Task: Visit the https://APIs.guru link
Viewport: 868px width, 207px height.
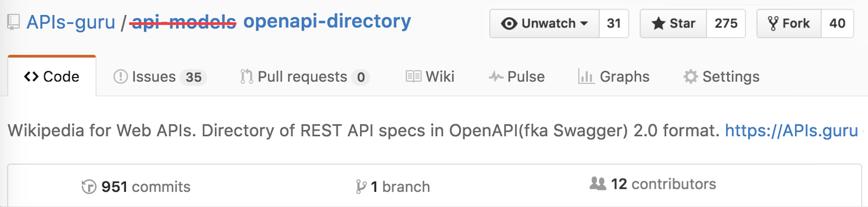Action: point(791,131)
